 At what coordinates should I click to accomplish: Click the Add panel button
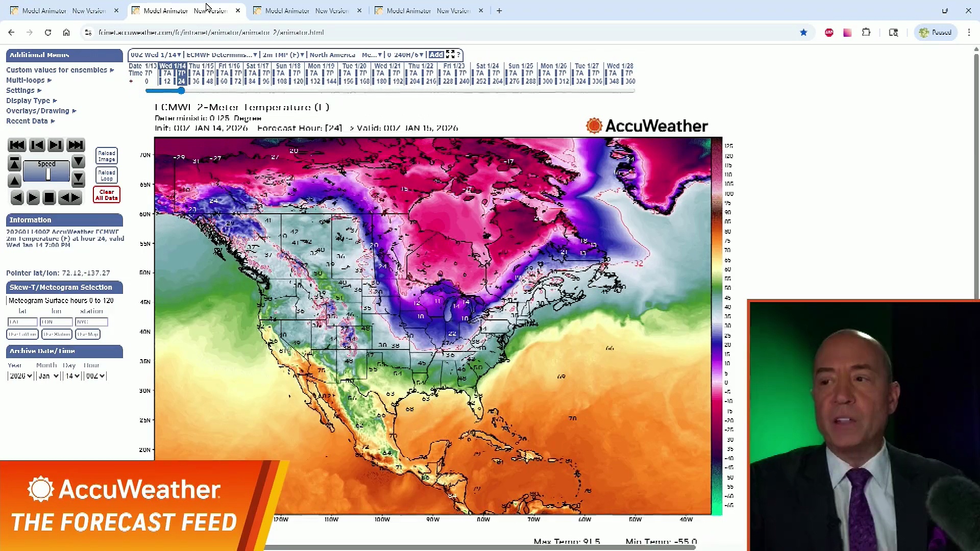tap(436, 55)
